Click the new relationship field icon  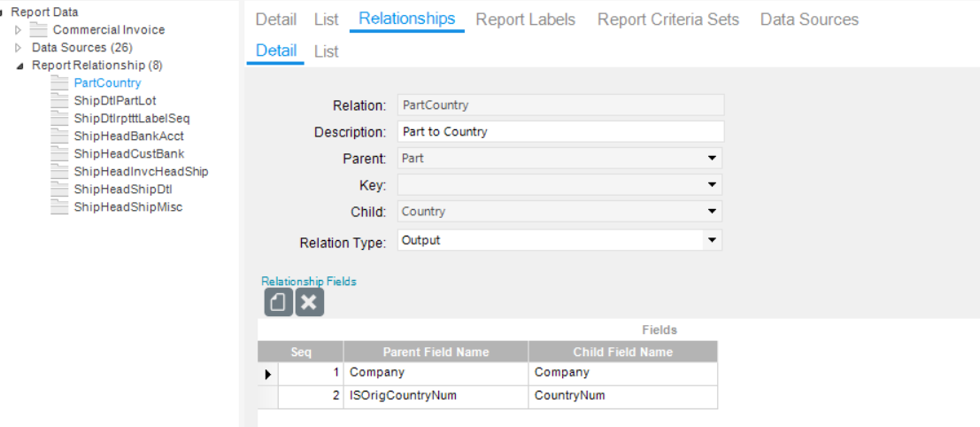(x=278, y=303)
